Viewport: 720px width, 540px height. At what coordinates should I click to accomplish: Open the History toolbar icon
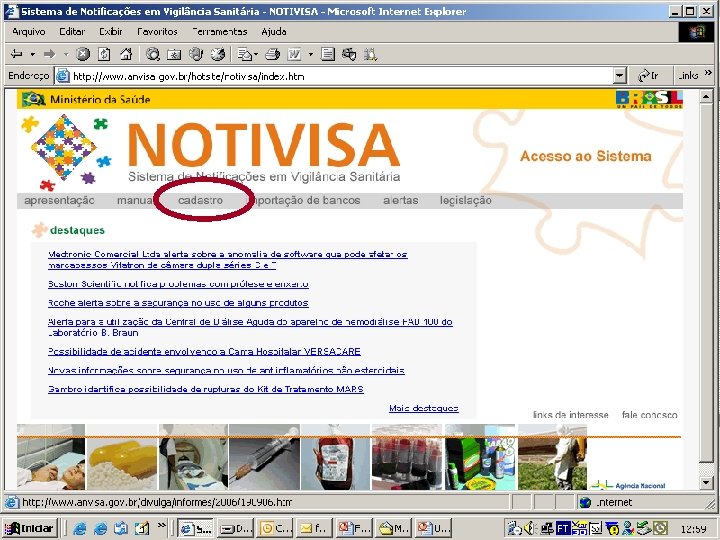pyautogui.click(x=218, y=54)
